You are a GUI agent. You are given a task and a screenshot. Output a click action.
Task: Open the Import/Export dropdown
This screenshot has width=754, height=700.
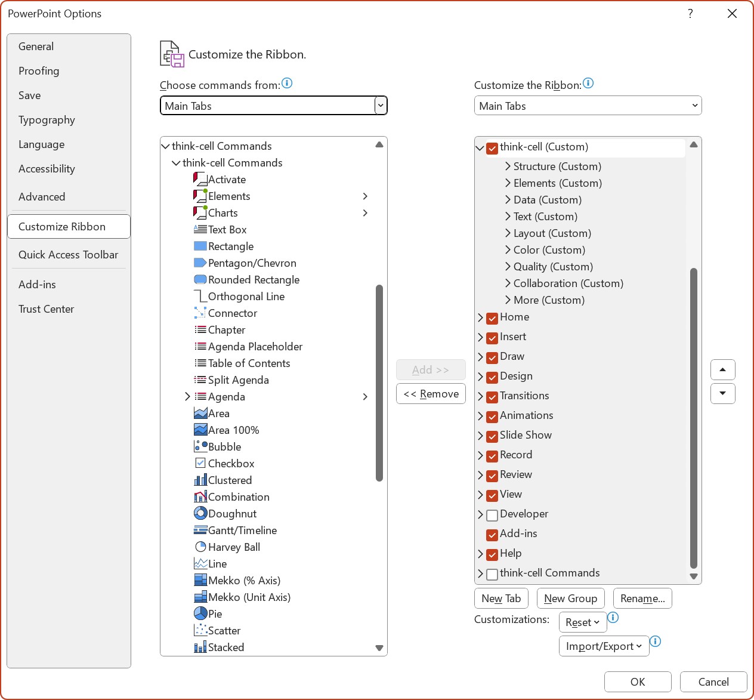pyautogui.click(x=604, y=646)
